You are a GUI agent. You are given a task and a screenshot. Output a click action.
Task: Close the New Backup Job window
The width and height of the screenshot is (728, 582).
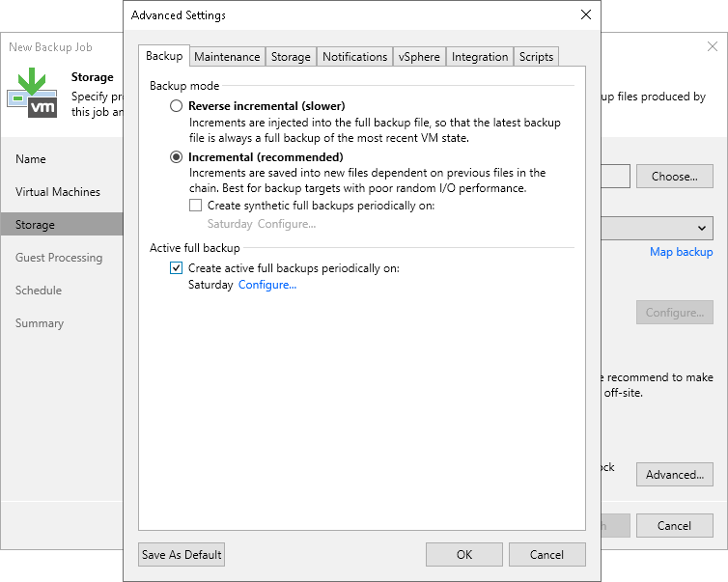pyautogui.click(x=713, y=46)
